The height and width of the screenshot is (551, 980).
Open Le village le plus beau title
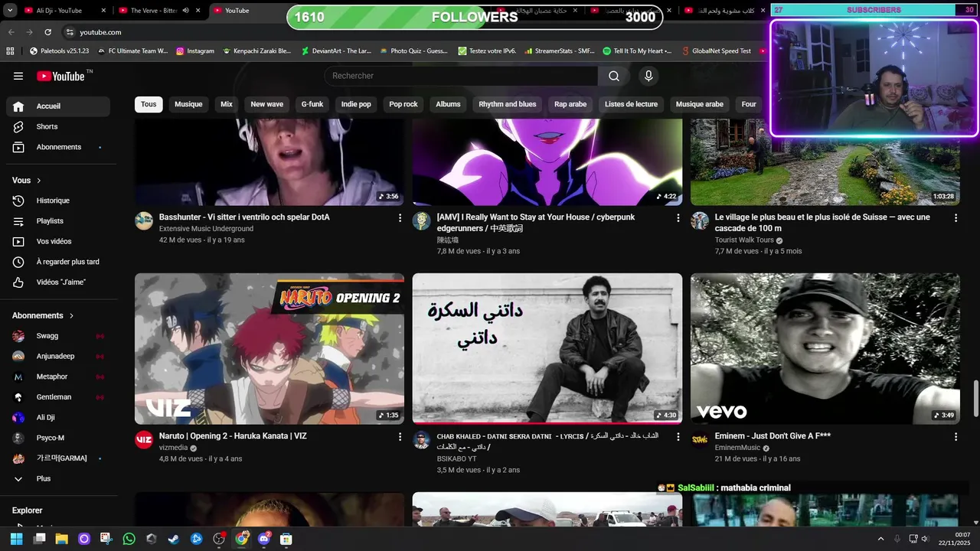click(x=822, y=223)
